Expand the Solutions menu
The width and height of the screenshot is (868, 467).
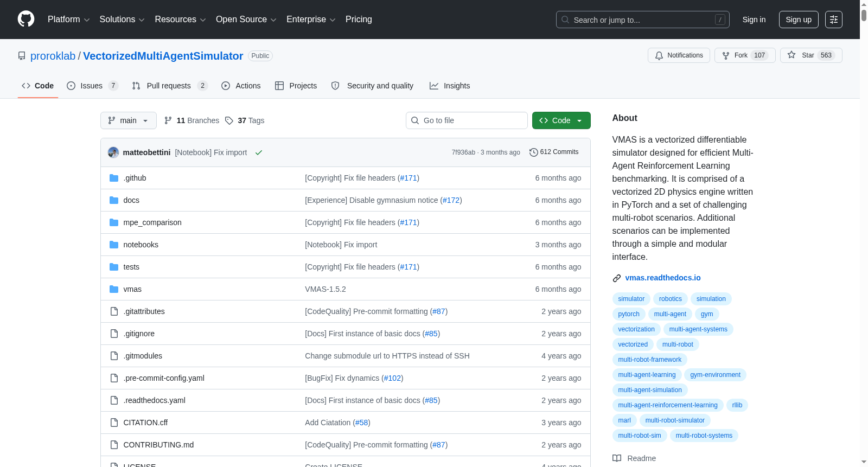pos(122,20)
